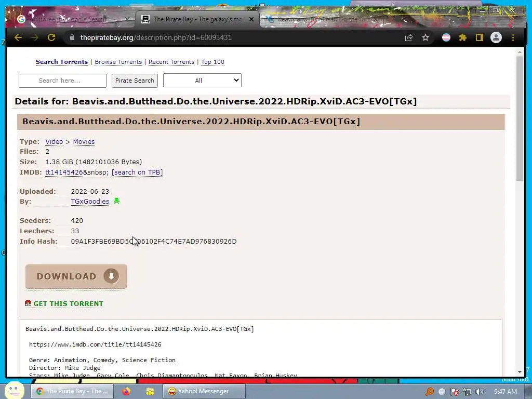Viewport: 532px width, 399px height.
Task: View site info via the padlock icon
Action: coord(72,37)
